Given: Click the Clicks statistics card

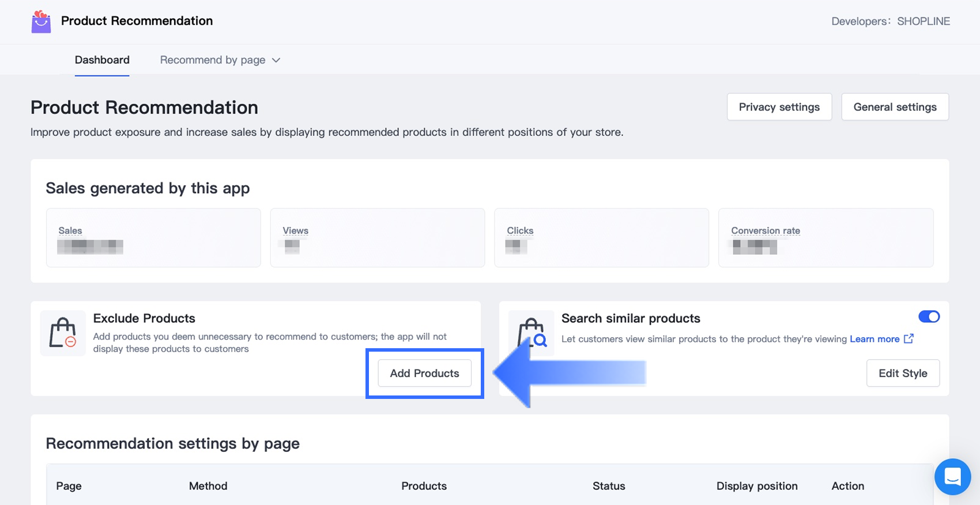Looking at the screenshot, I should (601, 238).
